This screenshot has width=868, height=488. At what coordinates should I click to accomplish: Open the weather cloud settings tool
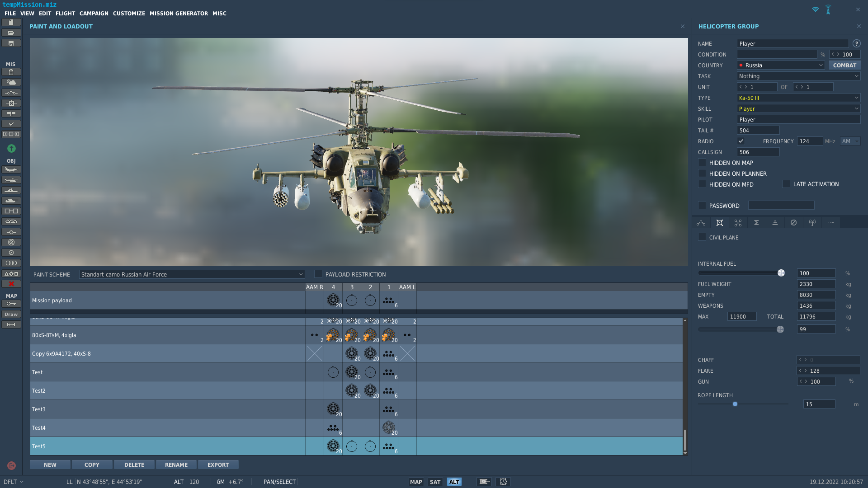pyautogui.click(x=11, y=82)
